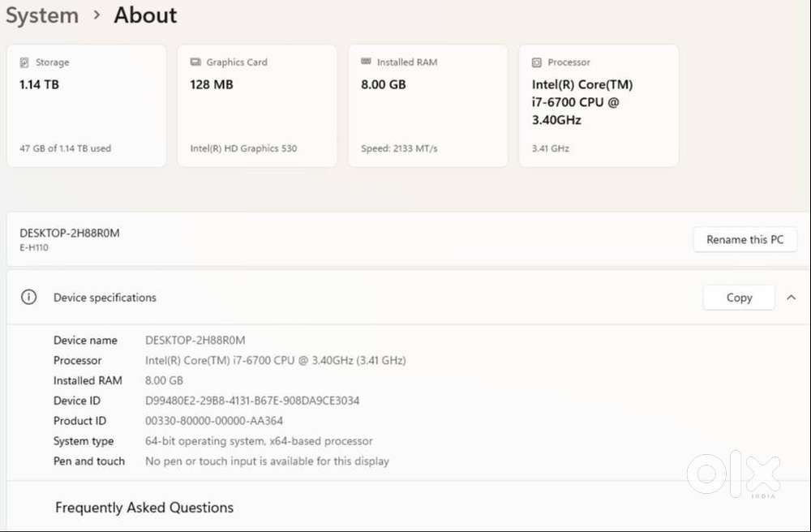
Task: Click the DESKTOP-2H88R0M name in the PC header
Action: click(70, 234)
